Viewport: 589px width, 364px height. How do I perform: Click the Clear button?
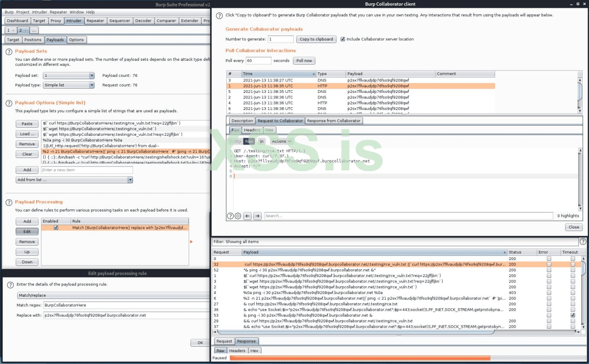[27, 154]
